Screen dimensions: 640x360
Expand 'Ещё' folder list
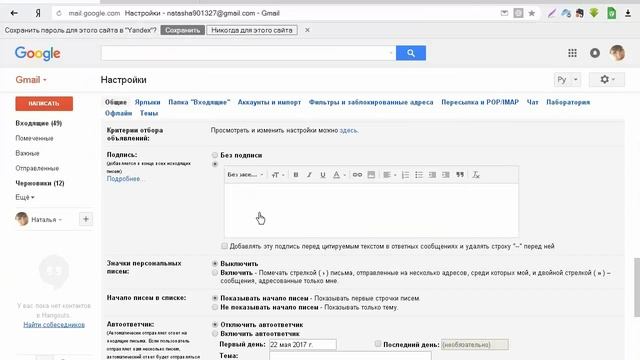(25, 197)
